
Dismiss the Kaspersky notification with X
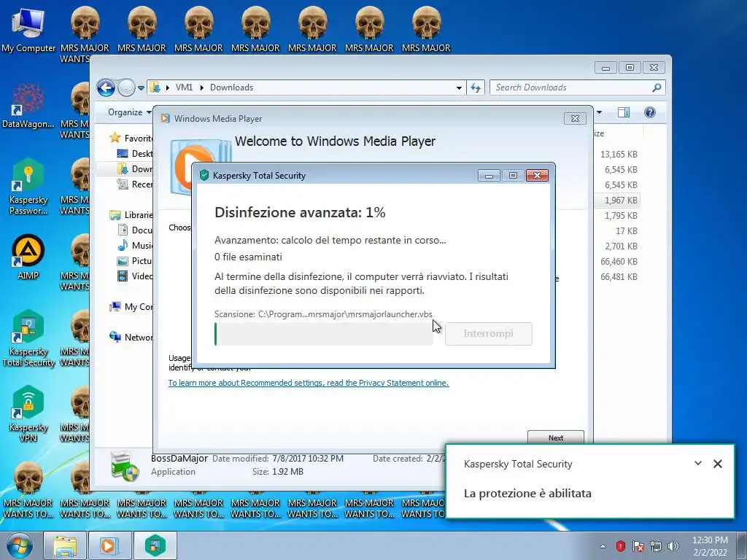[718, 463]
